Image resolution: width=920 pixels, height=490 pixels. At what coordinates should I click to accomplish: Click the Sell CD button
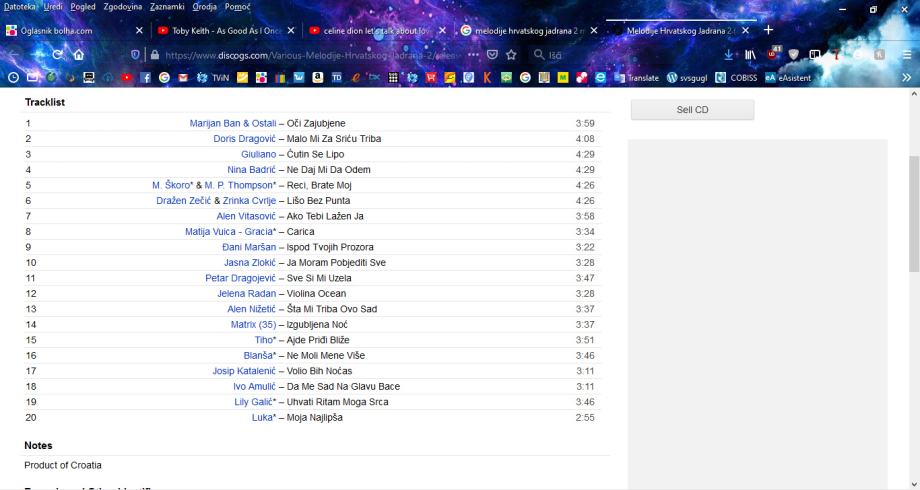692,110
